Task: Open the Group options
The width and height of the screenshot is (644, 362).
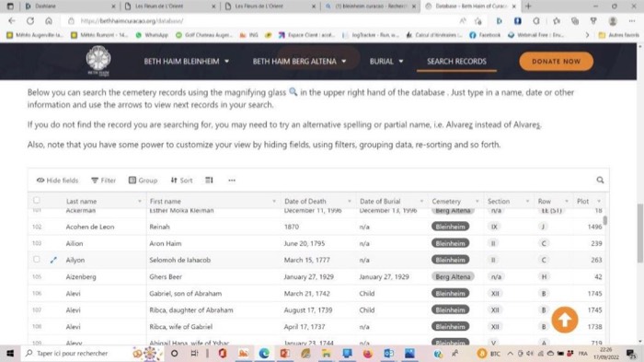Action: pos(143,181)
